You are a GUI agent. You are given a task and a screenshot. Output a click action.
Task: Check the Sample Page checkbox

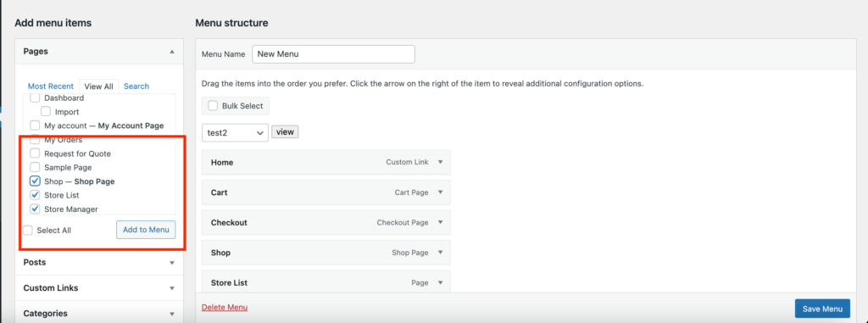pyautogui.click(x=35, y=167)
